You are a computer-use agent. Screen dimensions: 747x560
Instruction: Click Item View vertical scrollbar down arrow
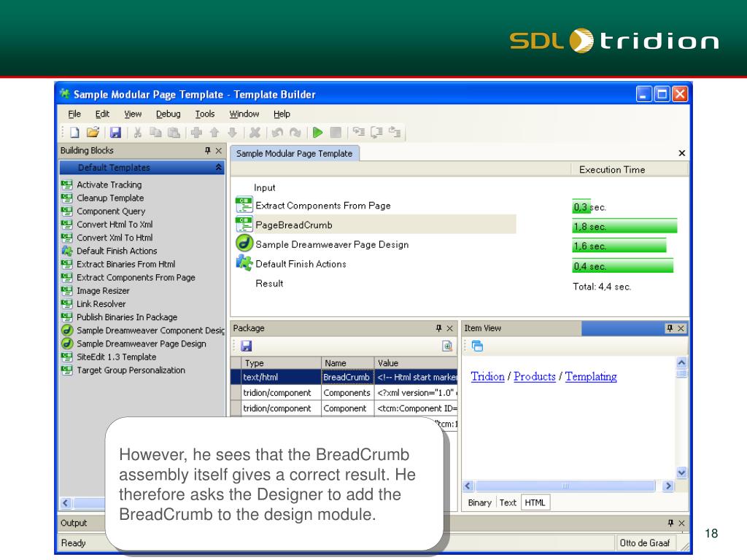682,472
